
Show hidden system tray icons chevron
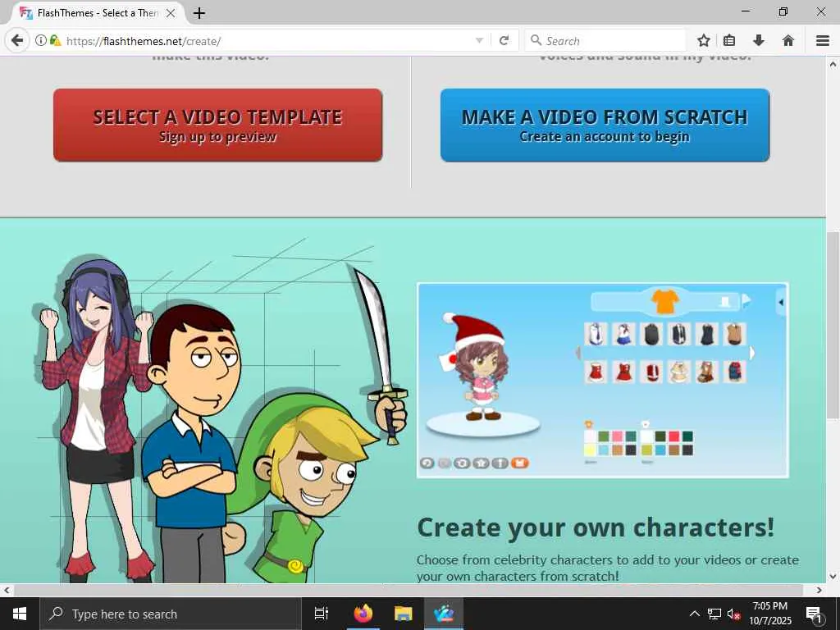tap(694, 614)
